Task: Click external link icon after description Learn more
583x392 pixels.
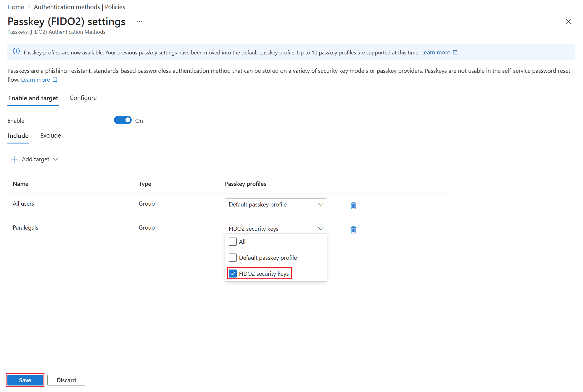Action: (55, 80)
